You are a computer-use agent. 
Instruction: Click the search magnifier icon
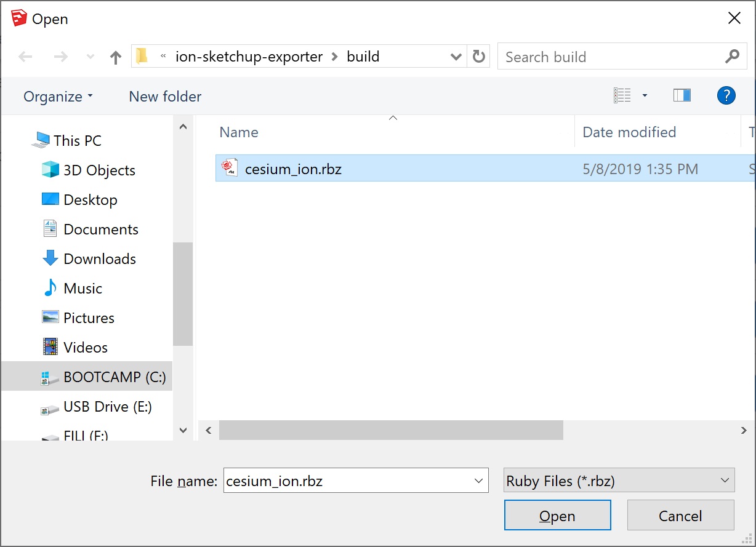(732, 57)
